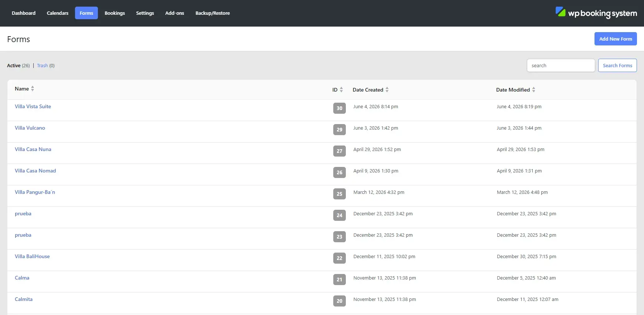644x315 pixels.
Task: Click ID badge 27
Action: click(340, 151)
